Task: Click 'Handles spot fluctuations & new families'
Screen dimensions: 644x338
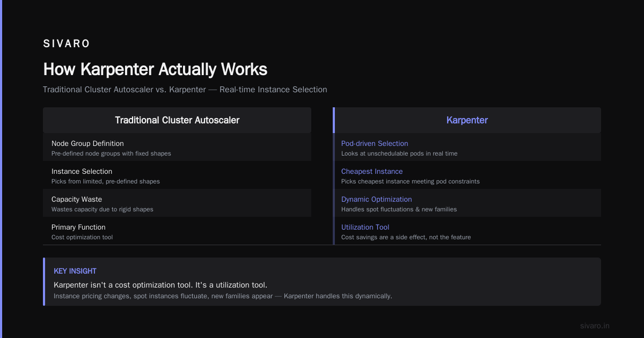Action: pyautogui.click(x=399, y=209)
